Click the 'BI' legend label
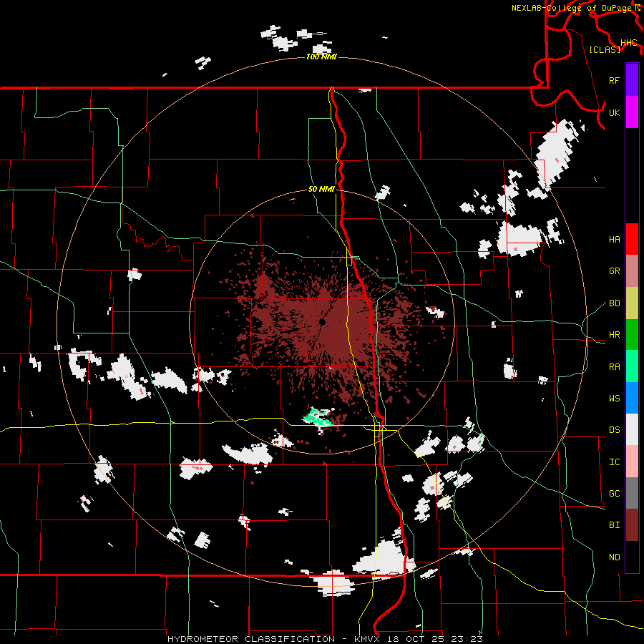The image size is (644, 644). pos(614,525)
